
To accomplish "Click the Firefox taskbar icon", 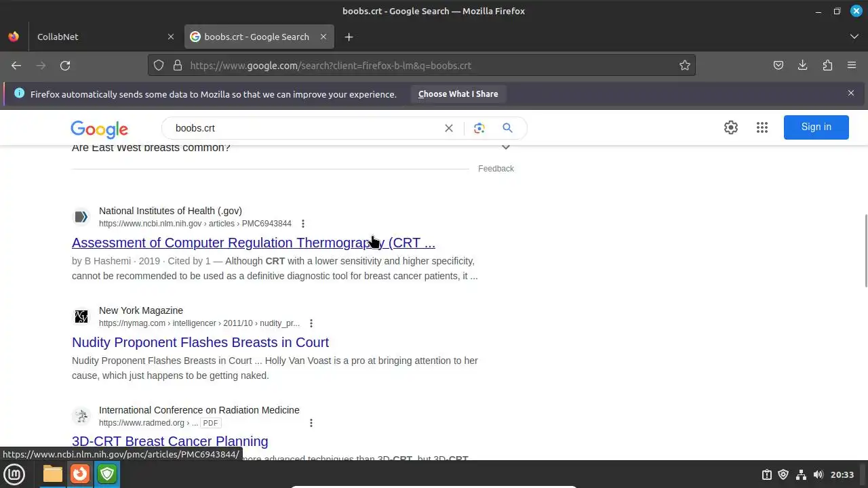I will pyautogui.click(x=80, y=474).
